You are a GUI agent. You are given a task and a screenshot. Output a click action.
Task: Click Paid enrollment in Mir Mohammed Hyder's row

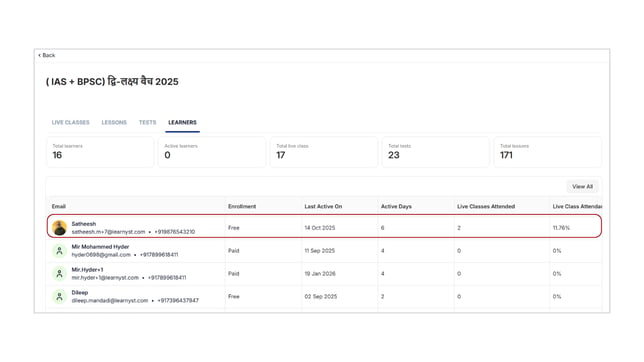click(234, 251)
